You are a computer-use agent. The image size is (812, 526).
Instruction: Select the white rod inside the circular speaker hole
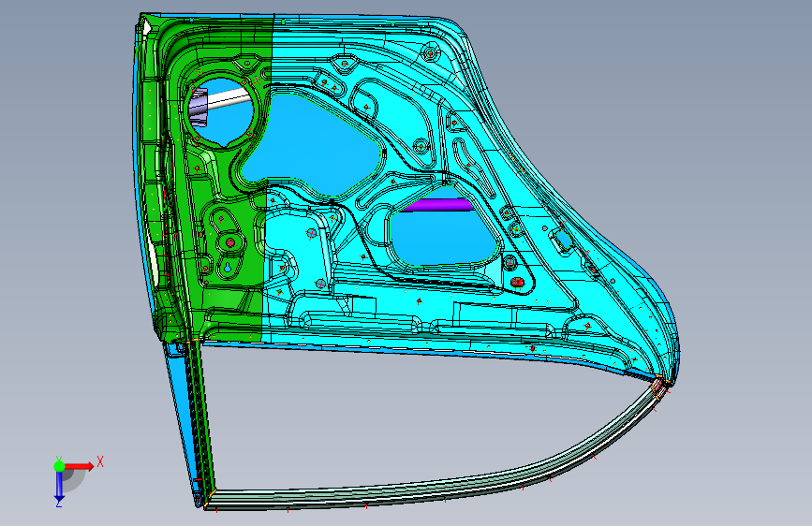coord(228,98)
